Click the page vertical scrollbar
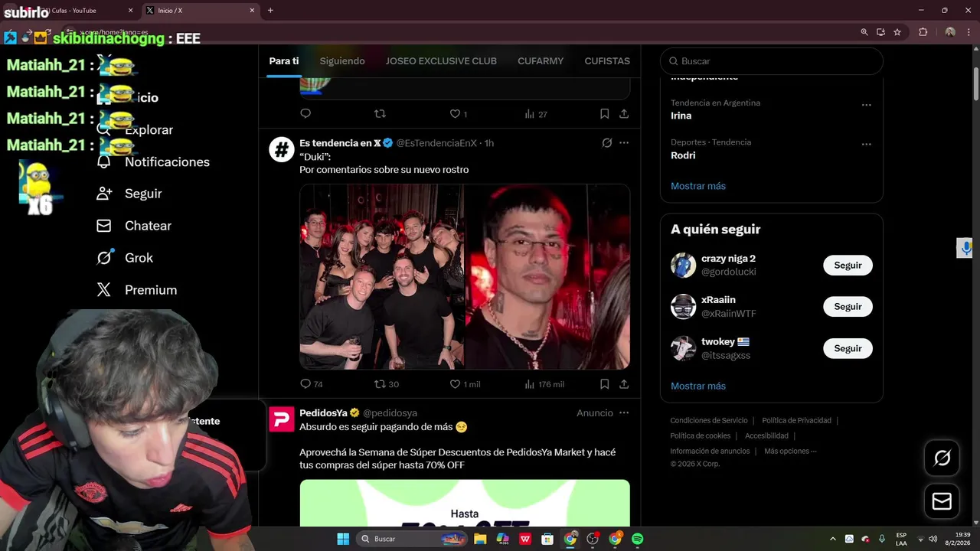Screen dimensions: 980x551 click(x=975, y=83)
